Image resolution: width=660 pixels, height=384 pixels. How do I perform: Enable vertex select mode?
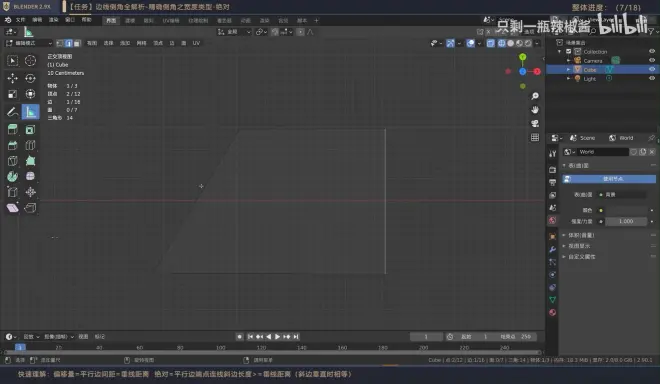click(x=60, y=43)
